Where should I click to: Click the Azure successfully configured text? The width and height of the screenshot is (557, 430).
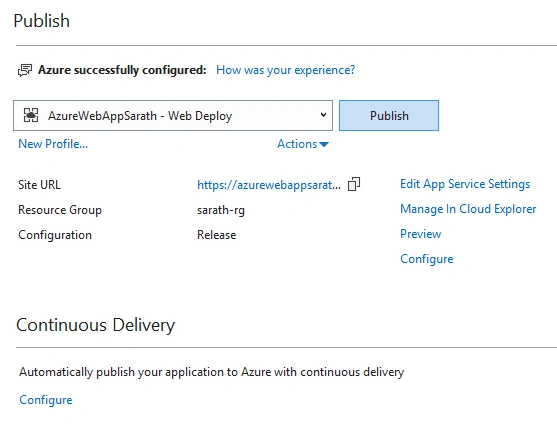point(122,70)
